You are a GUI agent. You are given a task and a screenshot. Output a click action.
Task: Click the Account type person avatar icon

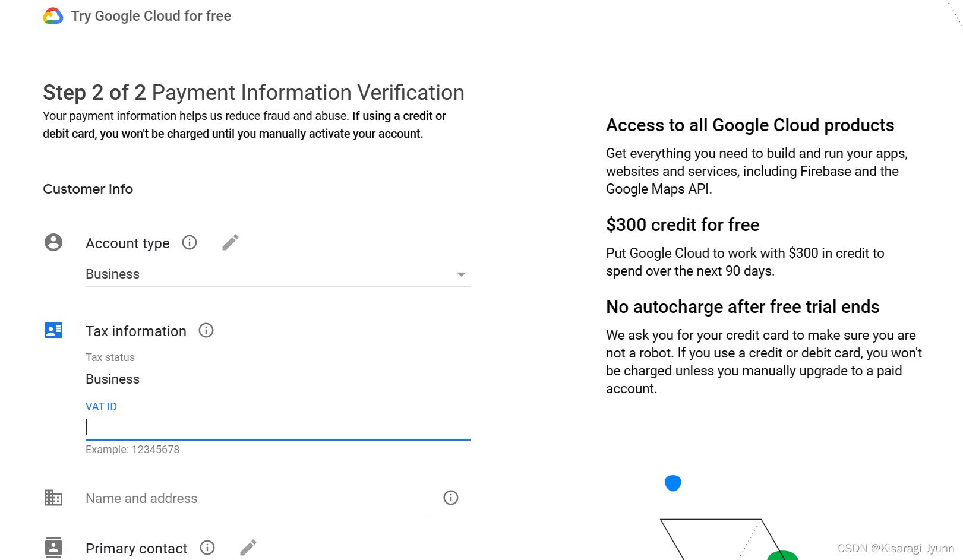[x=53, y=242]
